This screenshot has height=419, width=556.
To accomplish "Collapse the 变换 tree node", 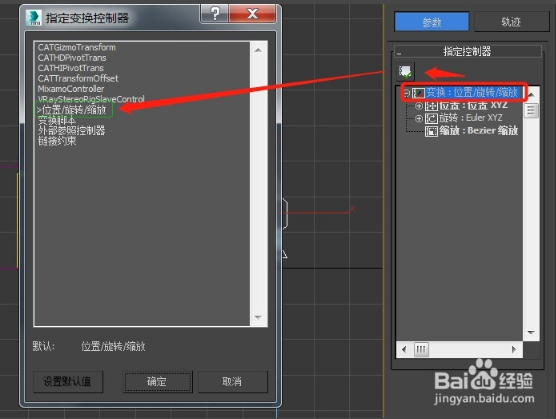I will tap(407, 93).
